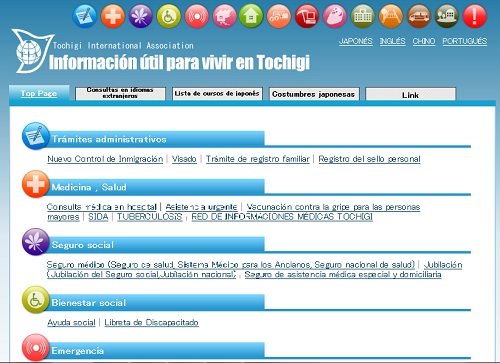Viewport: 500px width, 363px height.
Task: Click the brown bus icon in top row
Action: [419, 16]
